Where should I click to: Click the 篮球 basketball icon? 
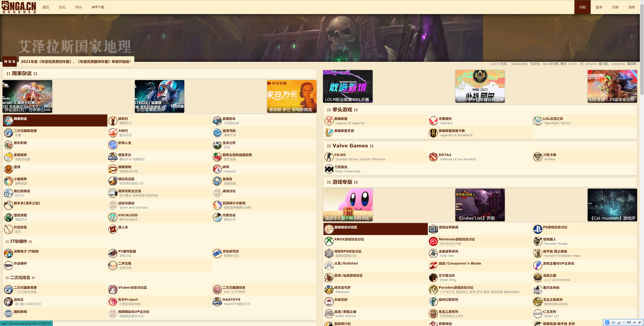pos(8,169)
